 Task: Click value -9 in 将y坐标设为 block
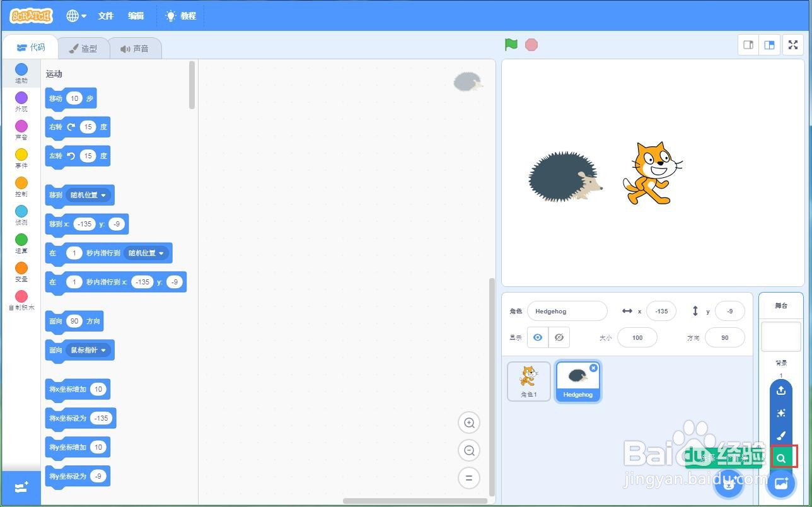pos(98,476)
